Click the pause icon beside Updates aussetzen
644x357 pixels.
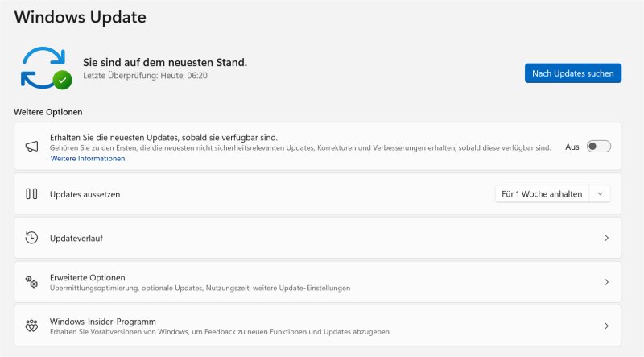[31, 194]
